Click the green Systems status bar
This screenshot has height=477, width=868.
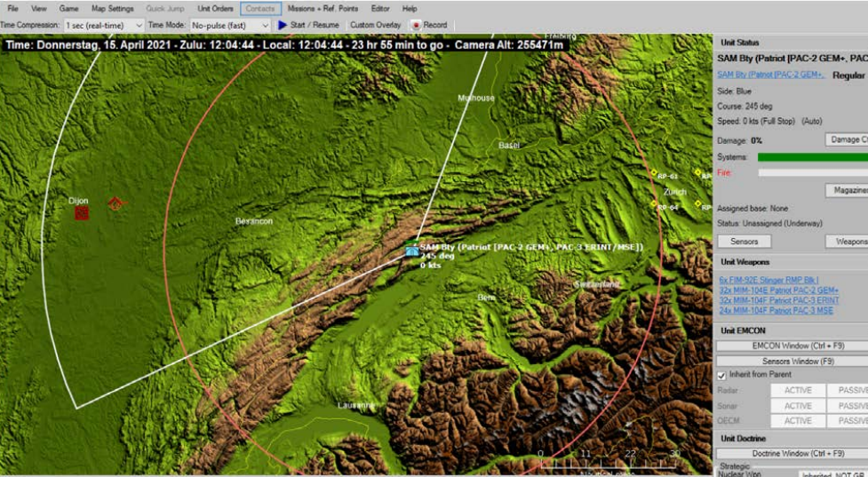(813, 157)
